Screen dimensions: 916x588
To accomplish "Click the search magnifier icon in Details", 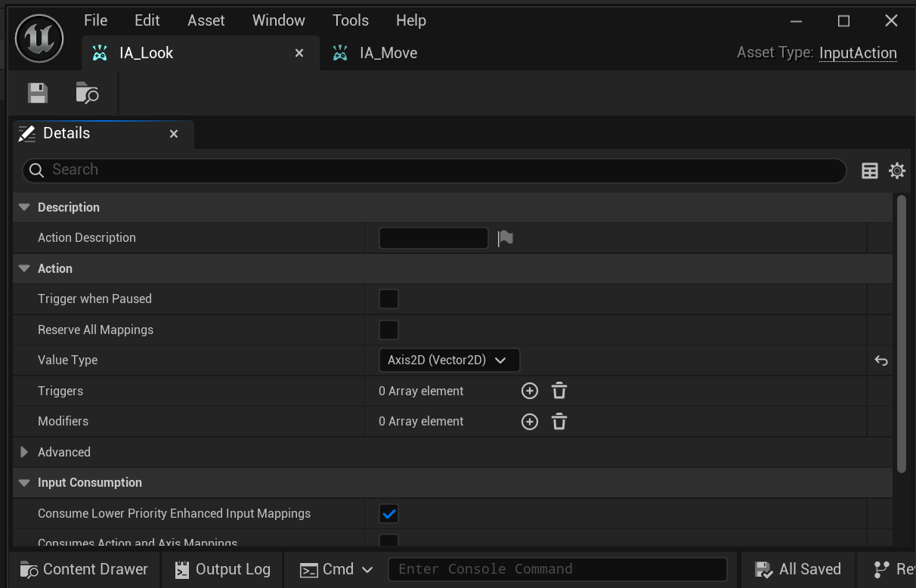I will point(36,170).
